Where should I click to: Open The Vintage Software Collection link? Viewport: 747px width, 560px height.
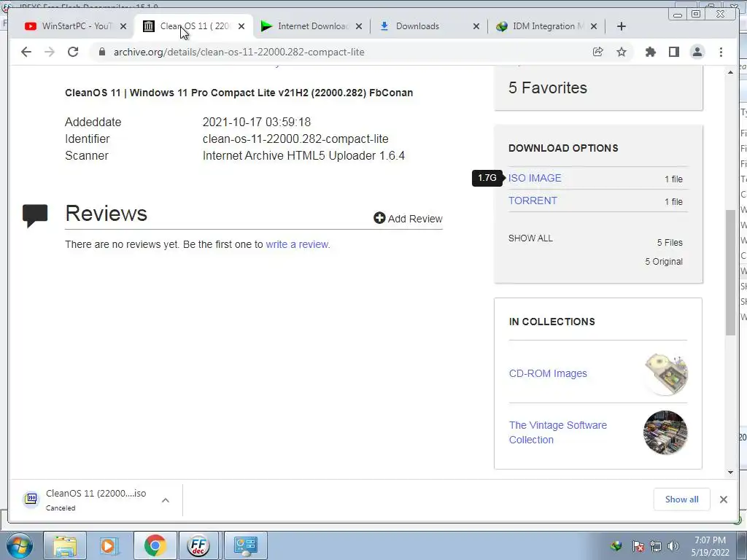558,432
